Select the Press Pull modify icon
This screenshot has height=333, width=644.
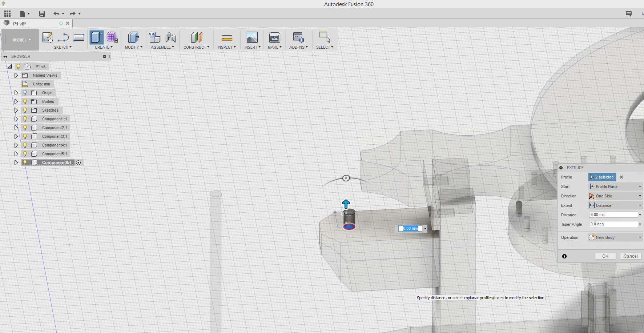(133, 37)
